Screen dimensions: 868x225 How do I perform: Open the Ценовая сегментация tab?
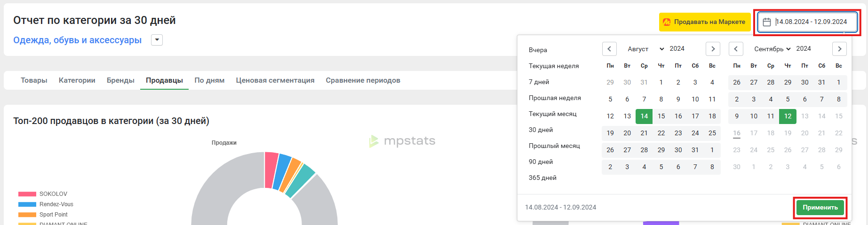pyautogui.click(x=275, y=80)
